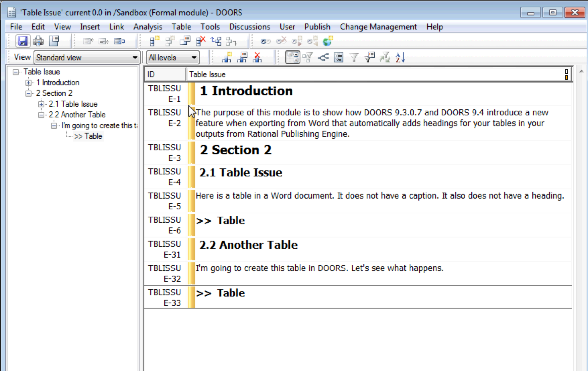The width and height of the screenshot is (588, 371).
Task: Delete object icon with red X
Action: point(201,41)
